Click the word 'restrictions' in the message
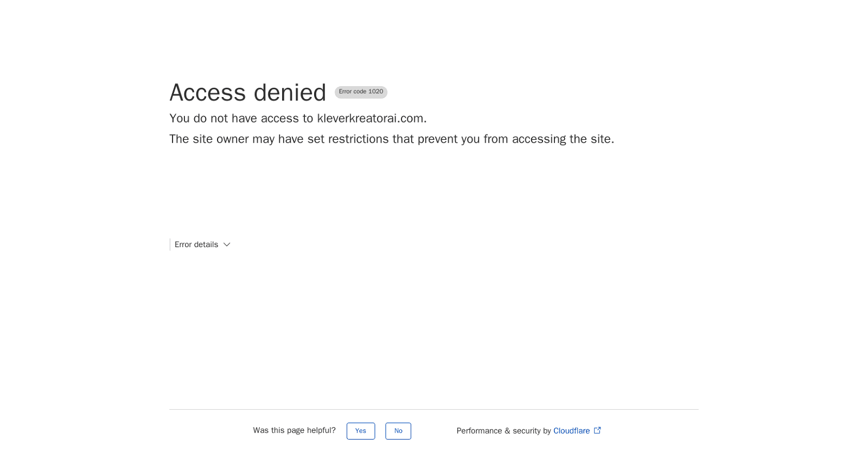The width and height of the screenshot is (868, 452). coord(358,139)
